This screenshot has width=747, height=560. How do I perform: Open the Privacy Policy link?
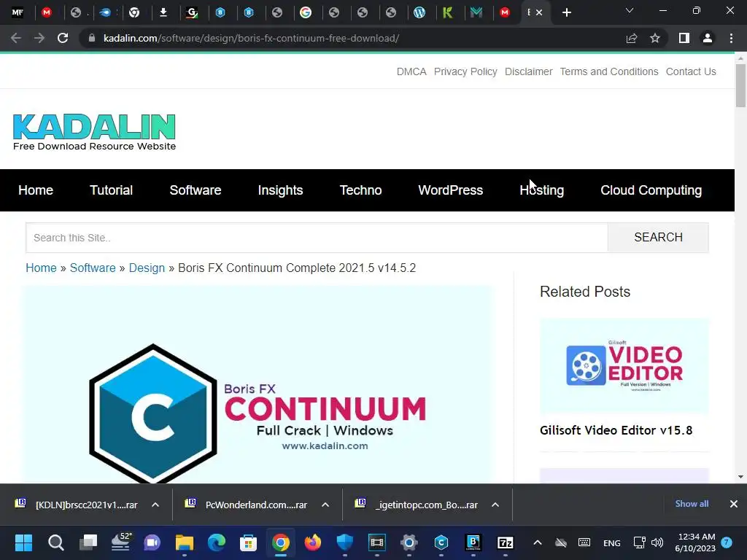coord(465,71)
